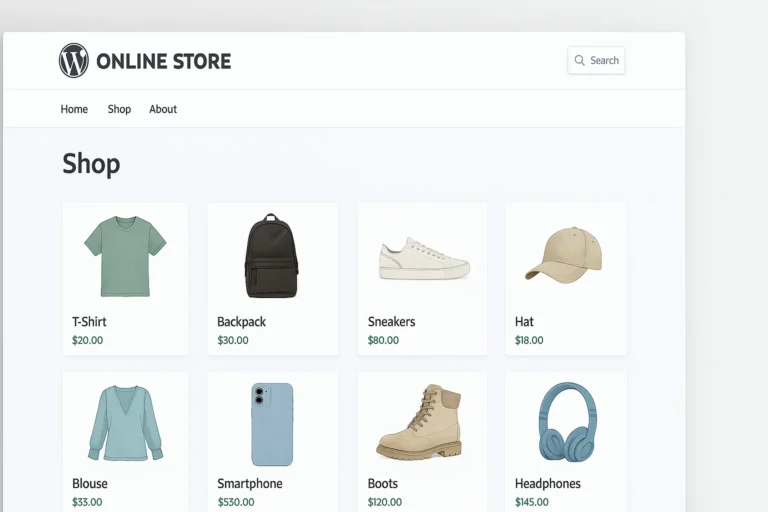768x512 pixels.
Task: Click the Headphones product title
Action: click(547, 484)
